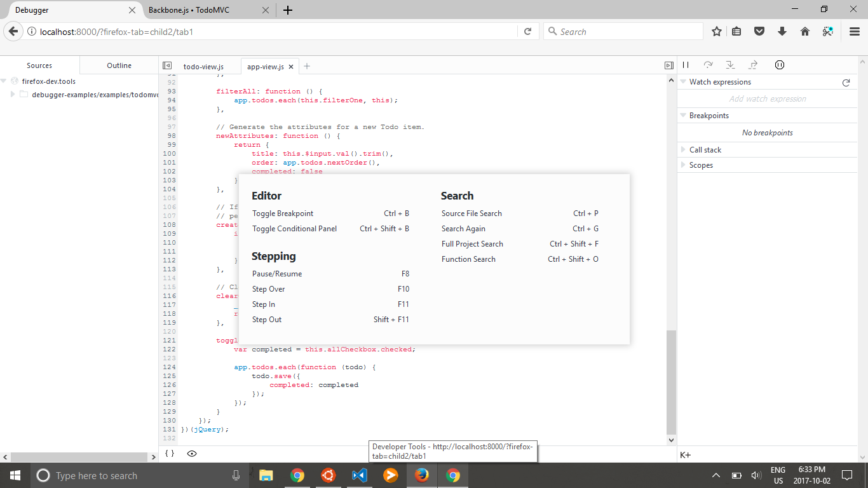Open the Windows Action Center
The image size is (868, 488).
(x=847, y=475)
